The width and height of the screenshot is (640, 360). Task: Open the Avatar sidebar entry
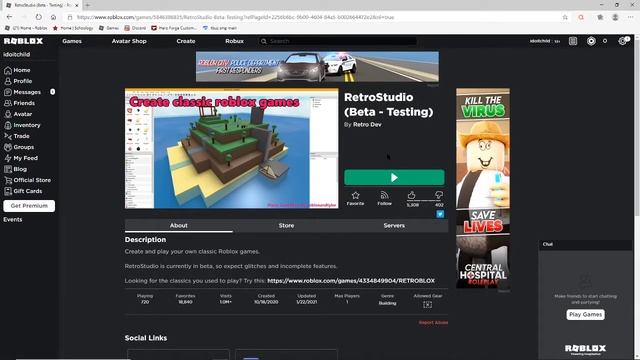tap(18, 114)
